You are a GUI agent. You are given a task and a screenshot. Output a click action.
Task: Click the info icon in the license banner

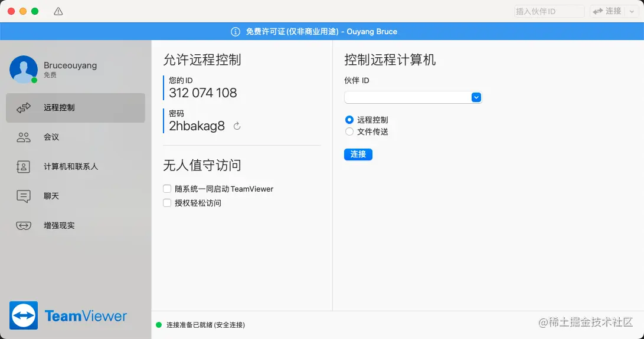[236, 32]
